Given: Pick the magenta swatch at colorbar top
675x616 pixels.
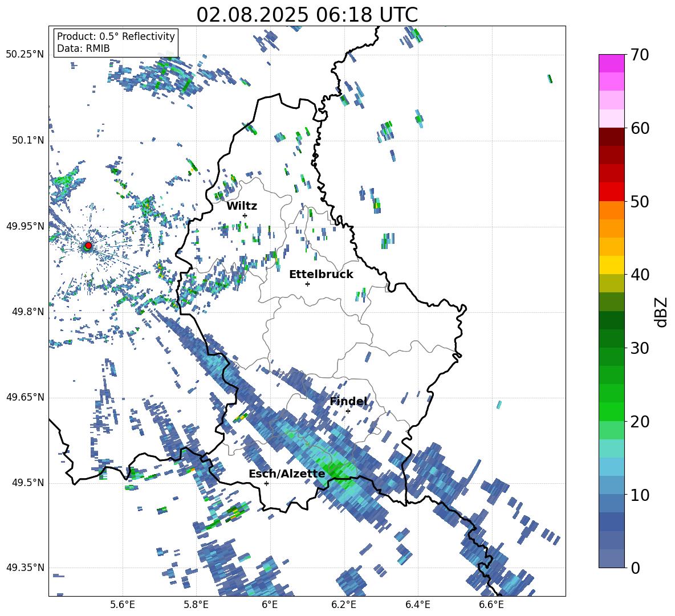Looking at the screenshot, I should (611, 63).
